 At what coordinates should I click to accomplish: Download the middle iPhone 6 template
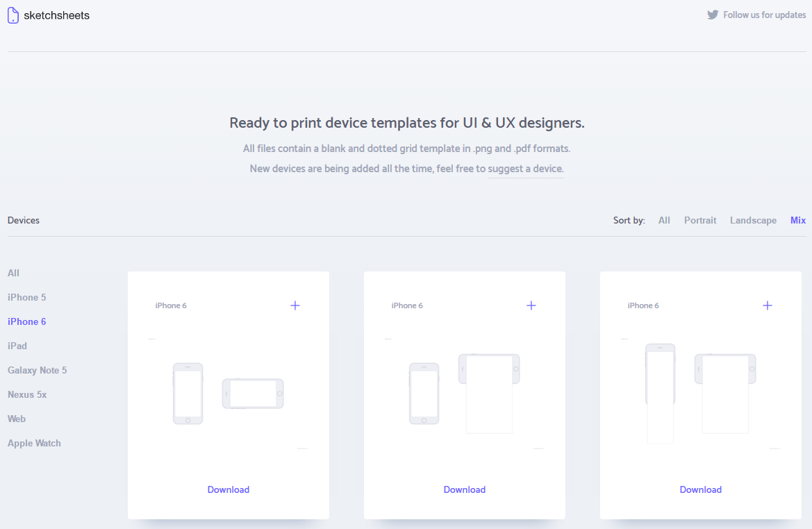[465, 489]
